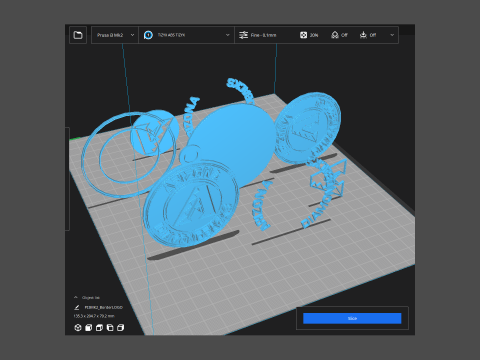Expand the print settings panel chevron

tap(392, 35)
